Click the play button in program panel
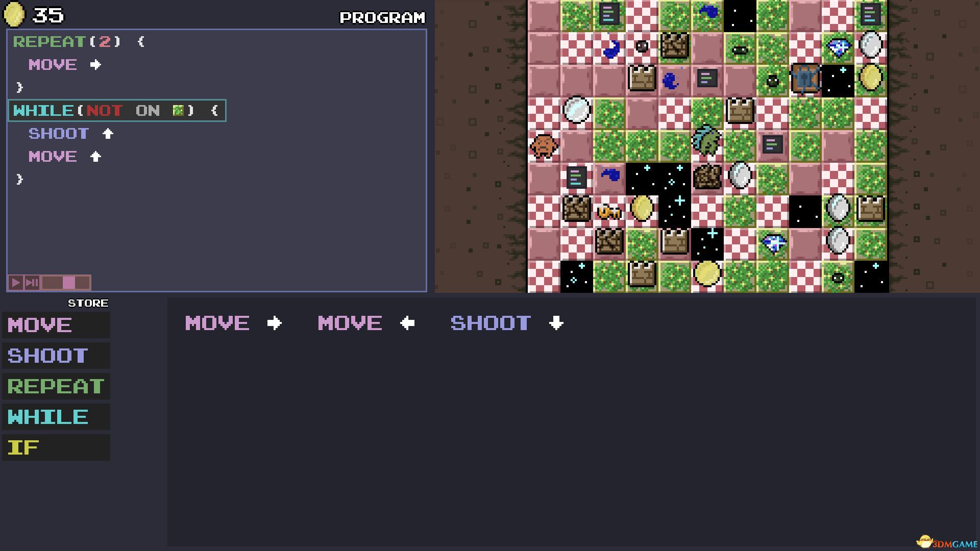The image size is (980, 551). 15,282
